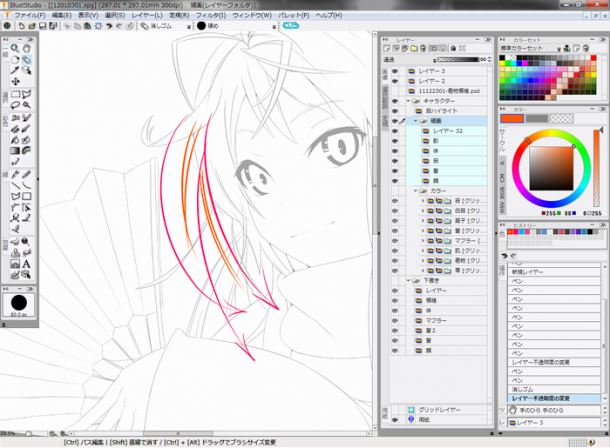Select the polyline selection tool

[x=26, y=94]
